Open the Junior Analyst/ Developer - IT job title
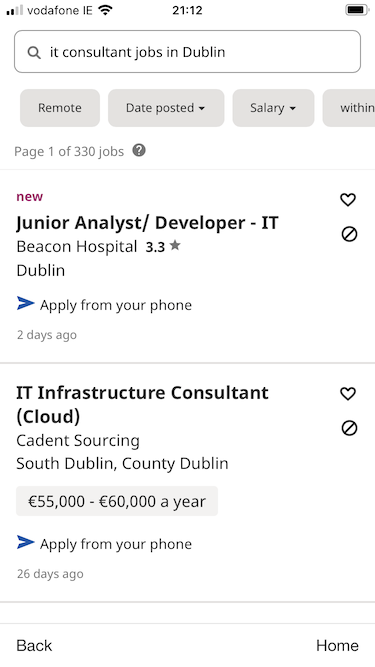 coord(147,223)
